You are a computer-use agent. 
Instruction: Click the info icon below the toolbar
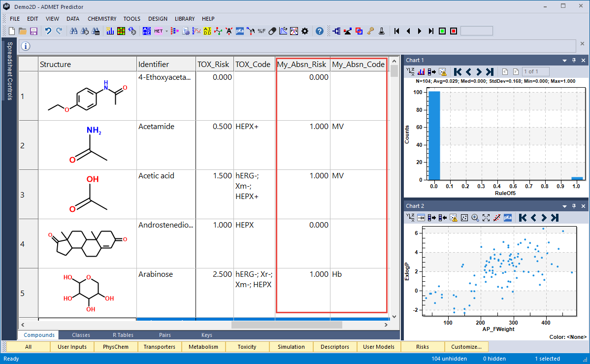pyautogui.click(x=26, y=46)
